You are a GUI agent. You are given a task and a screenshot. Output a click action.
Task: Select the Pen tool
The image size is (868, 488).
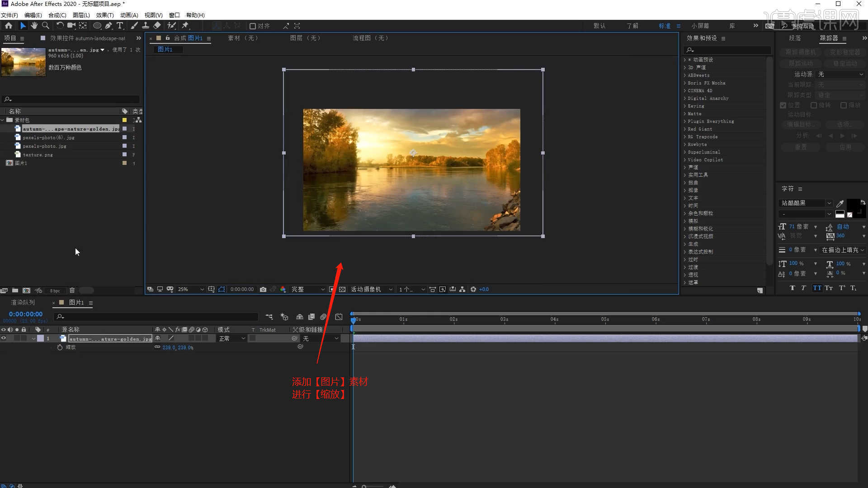pyautogui.click(x=108, y=26)
